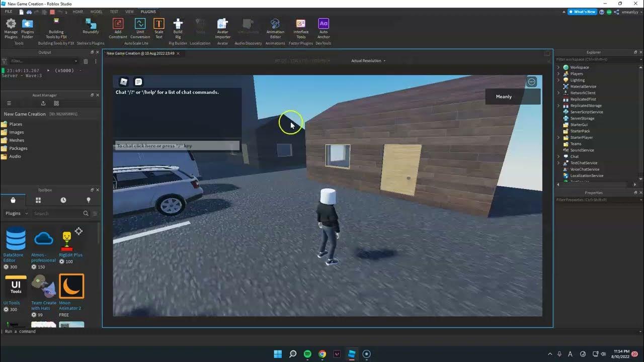Click the Add Constraint tool
Viewport: 644px width, 362px height.
tap(118, 28)
